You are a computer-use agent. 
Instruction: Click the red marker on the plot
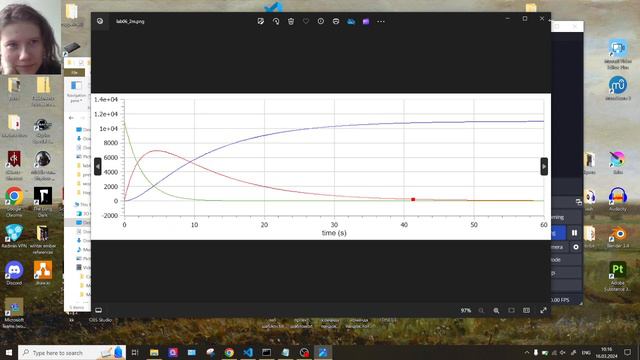[413, 200]
